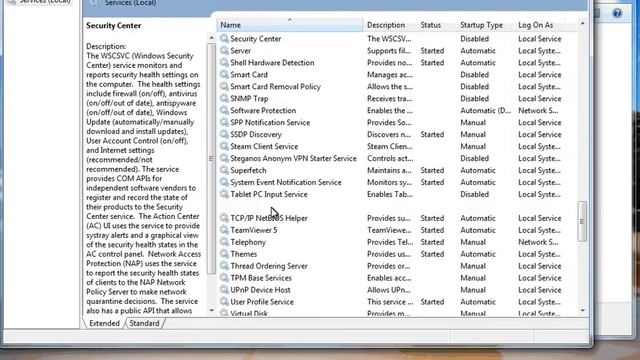Click the SSDP Discovery service icon
Screen dimensions: 640x360
224,134
